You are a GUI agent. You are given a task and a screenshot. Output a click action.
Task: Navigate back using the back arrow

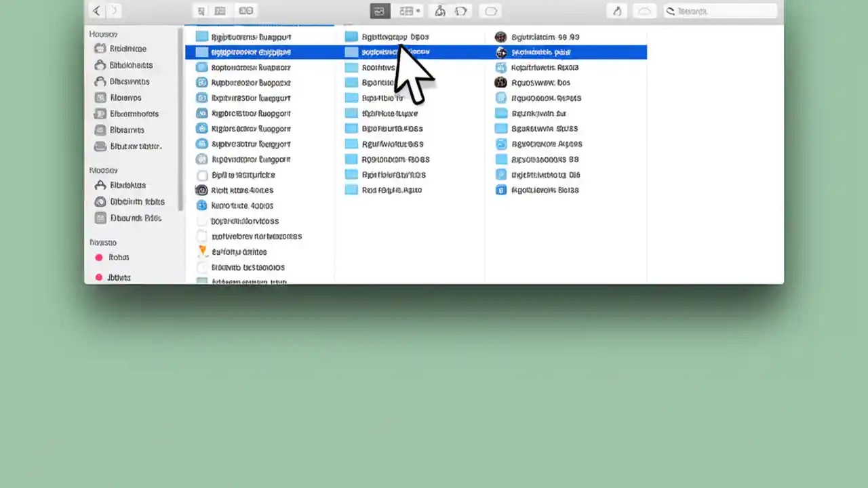[96, 10]
